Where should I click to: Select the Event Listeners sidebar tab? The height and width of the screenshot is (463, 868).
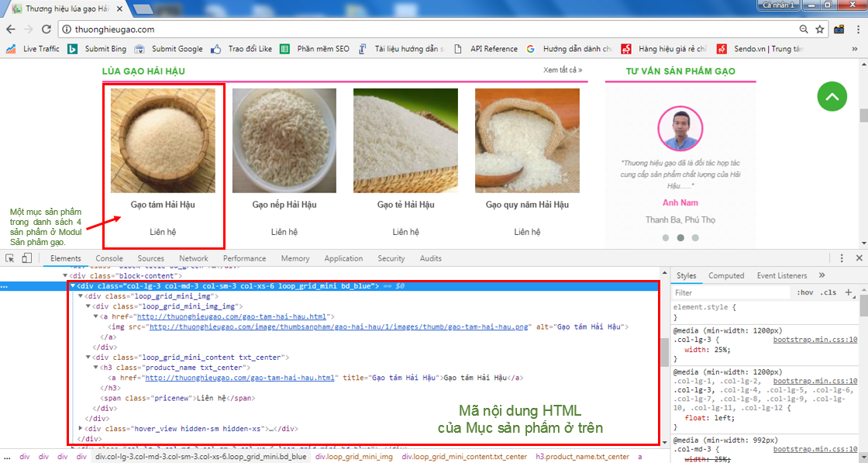[x=782, y=275]
